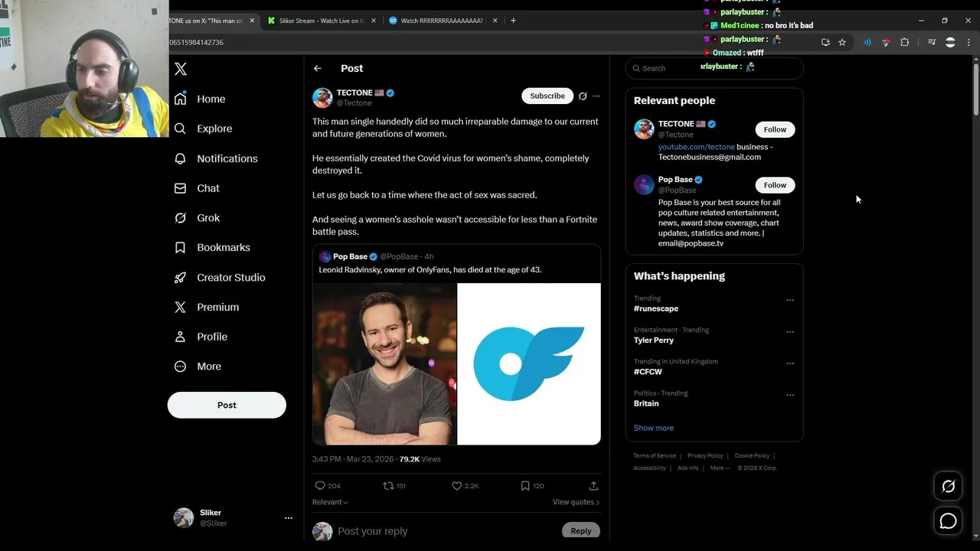Open the OnlyFans logo image
Image resolution: width=980 pixels, height=551 pixels.
[529, 364]
